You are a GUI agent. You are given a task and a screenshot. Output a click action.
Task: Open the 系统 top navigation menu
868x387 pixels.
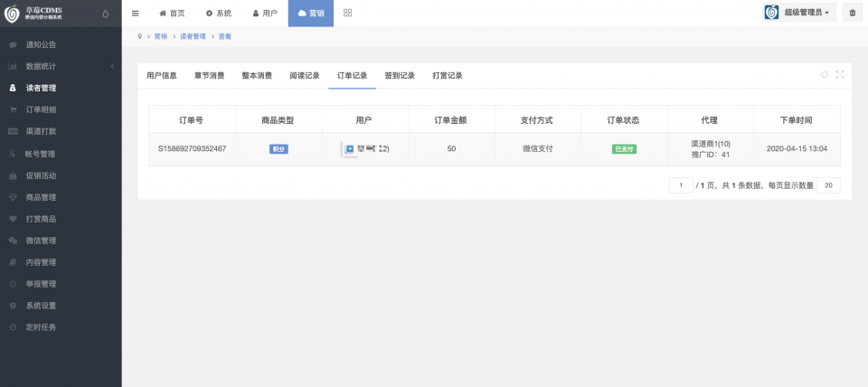[x=219, y=14]
